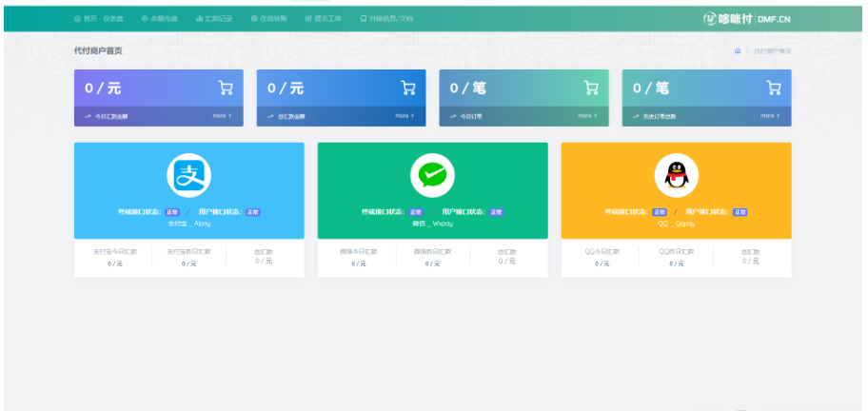The height and width of the screenshot is (411, 868).
Task: Click WeChat 终端接口状态 正常 badge
Action: click(416, 212)
